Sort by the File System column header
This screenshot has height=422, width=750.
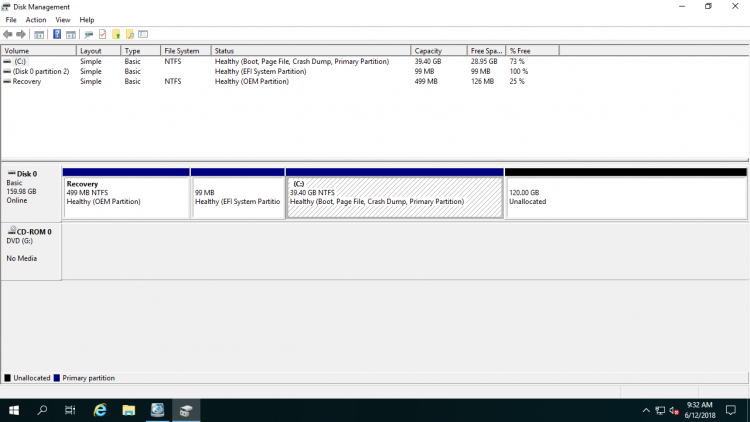coord(186,51)
